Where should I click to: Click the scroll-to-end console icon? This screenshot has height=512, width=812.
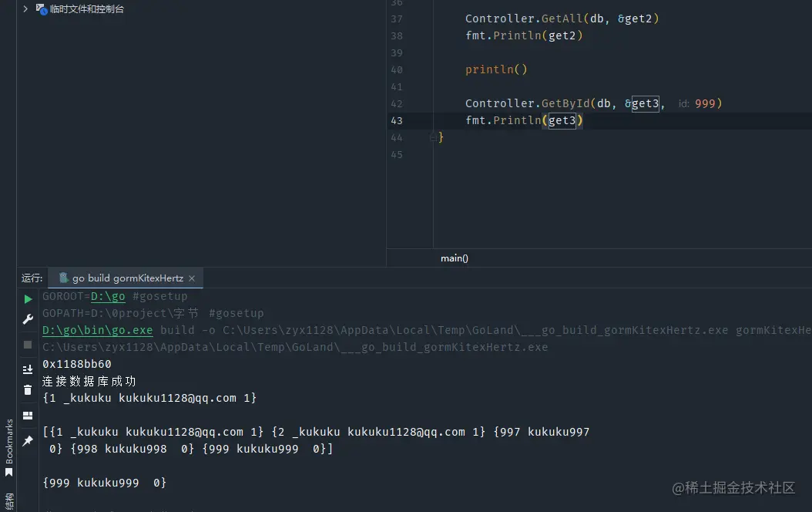[x=28, y=369]
